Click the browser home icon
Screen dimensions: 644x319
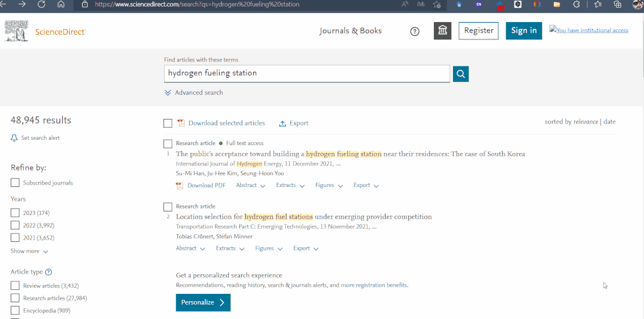61,4
